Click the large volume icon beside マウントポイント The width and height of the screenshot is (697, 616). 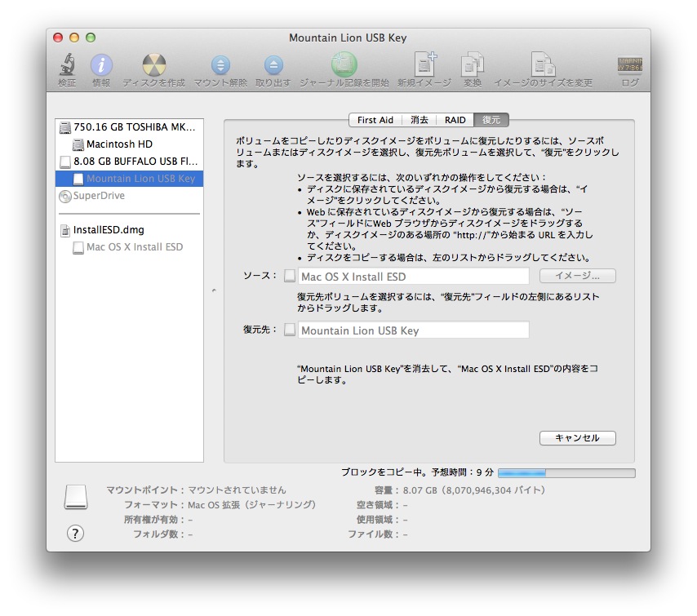coord(76,496)
